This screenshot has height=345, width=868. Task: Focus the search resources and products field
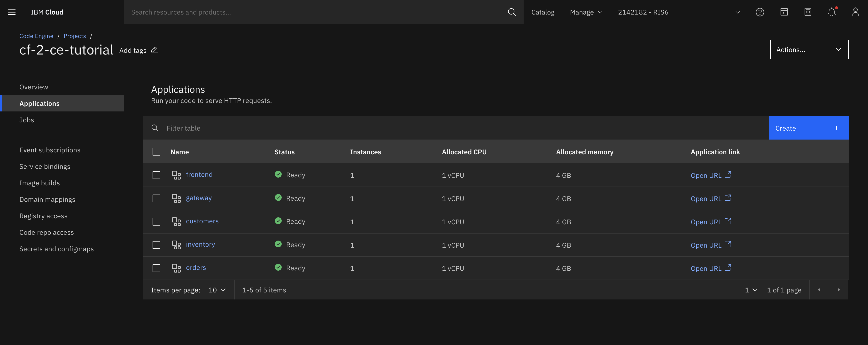pos(316,12)
